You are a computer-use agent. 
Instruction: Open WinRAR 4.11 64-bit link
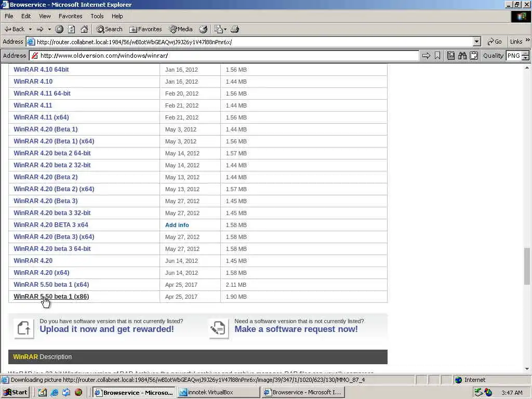[42, 94]
